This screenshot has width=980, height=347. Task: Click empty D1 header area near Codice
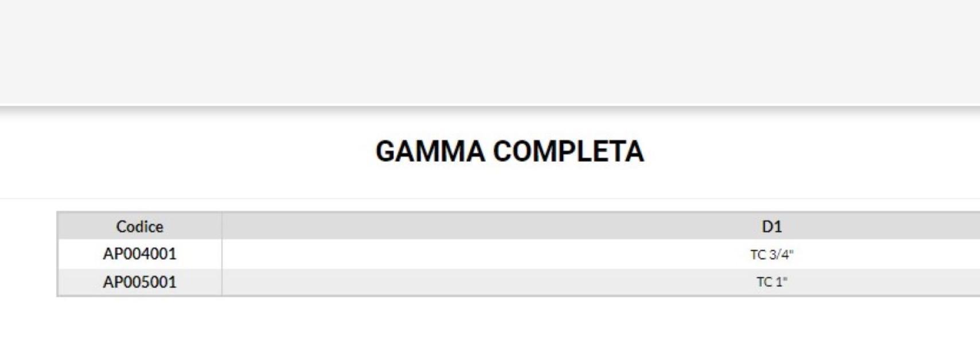(344, 227)
